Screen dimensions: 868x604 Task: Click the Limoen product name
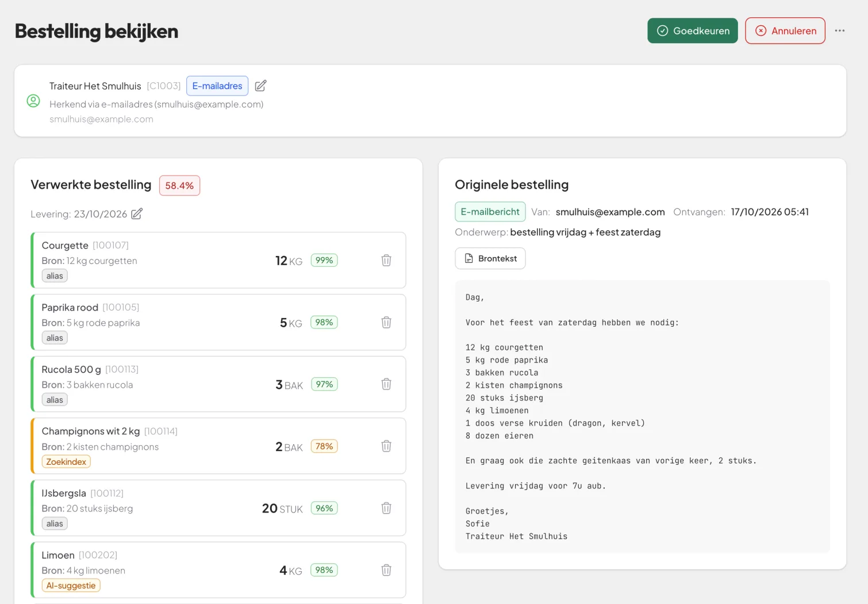pos(58,555)
